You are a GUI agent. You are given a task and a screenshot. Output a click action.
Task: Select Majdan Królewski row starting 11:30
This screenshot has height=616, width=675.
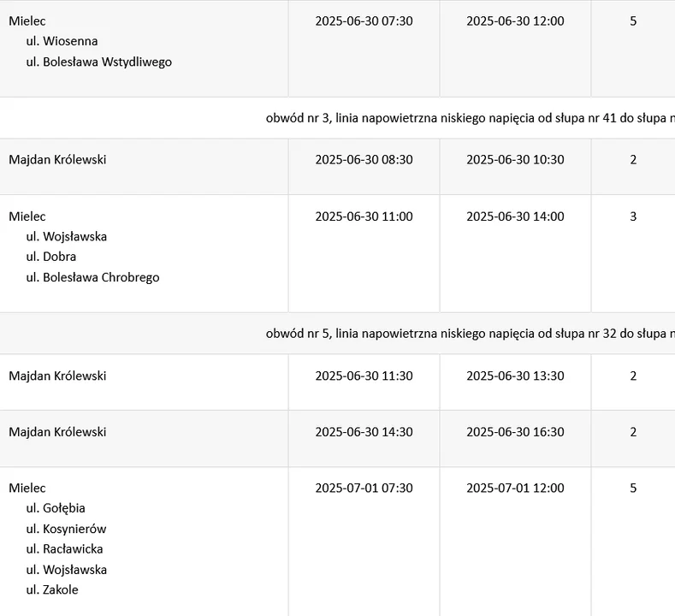337,382
